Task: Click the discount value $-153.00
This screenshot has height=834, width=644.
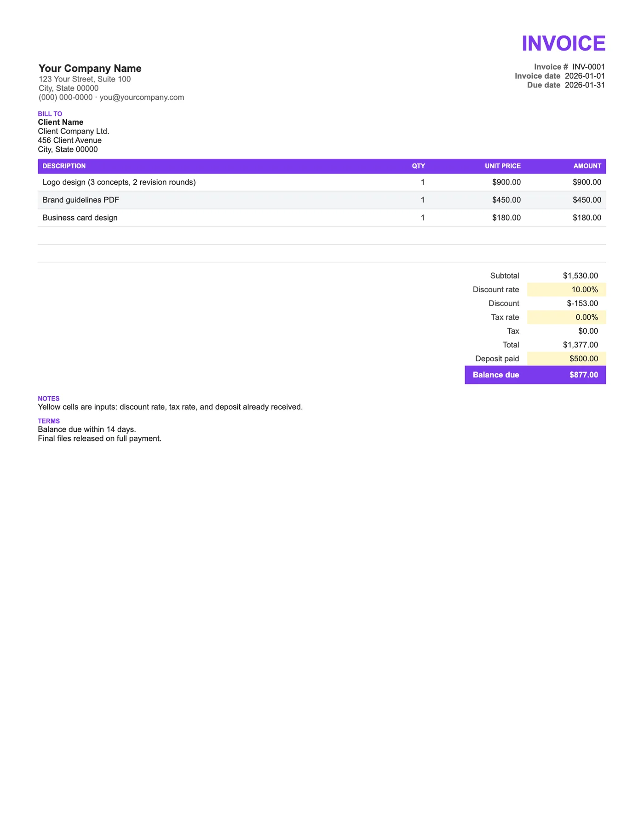Action: (583, 303)
